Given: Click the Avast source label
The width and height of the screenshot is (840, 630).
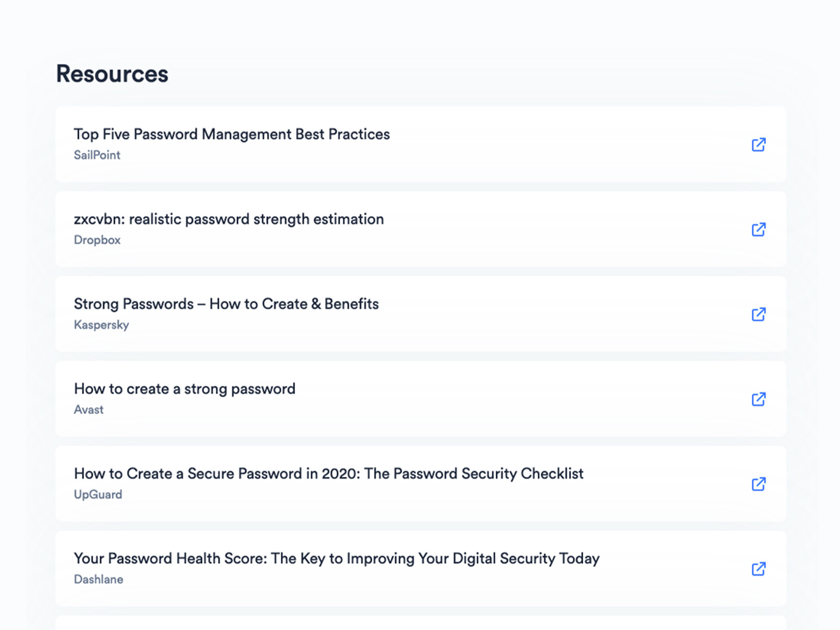Looking at the screenshot, I should (89, 410).
